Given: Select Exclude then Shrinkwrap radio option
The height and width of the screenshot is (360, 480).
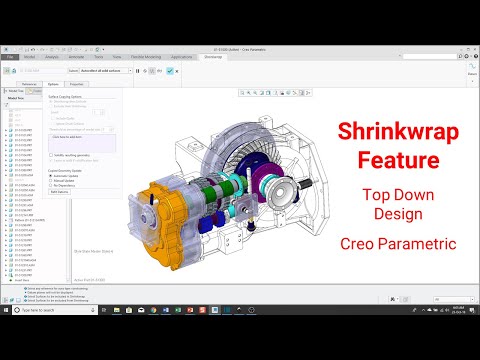Looking at the screenshot, I should [x=51, y=106].
